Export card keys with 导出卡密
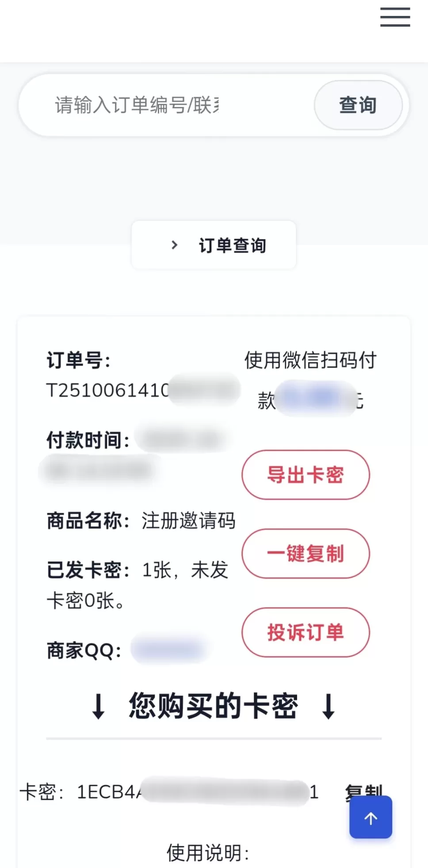The height and width of the screenshot is (868, 428). click(306, 475)
